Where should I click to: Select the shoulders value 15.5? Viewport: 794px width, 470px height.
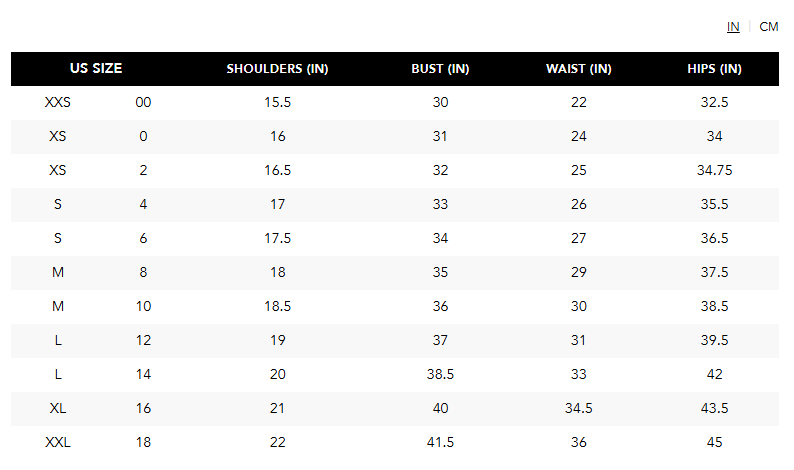(277, 102)
